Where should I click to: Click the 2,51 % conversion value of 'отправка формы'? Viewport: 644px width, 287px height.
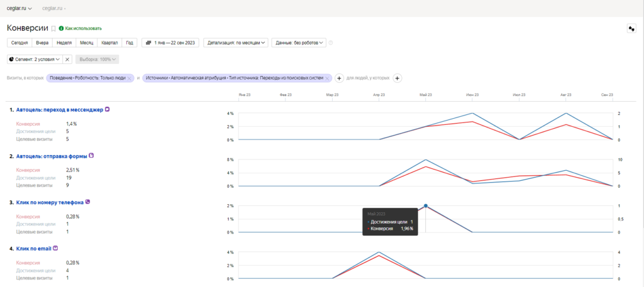(x=73, y=170)
